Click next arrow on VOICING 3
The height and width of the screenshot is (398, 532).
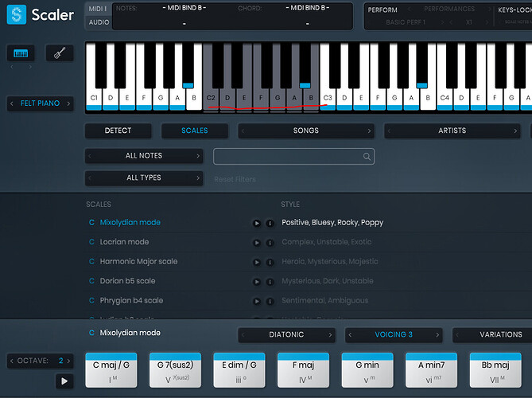(437, 335)
